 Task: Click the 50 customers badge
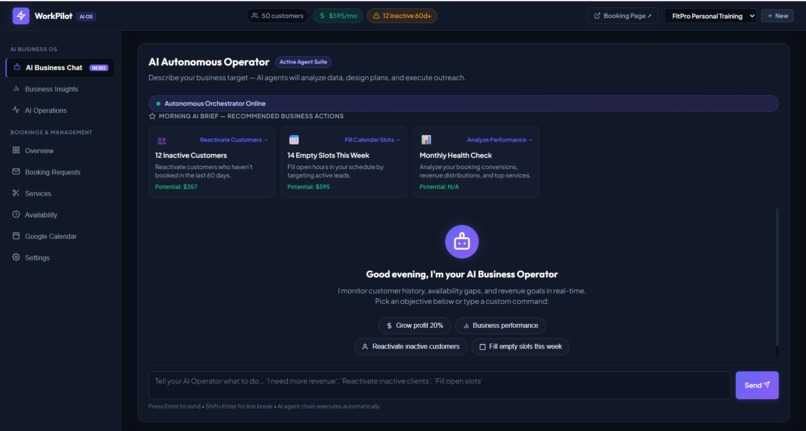[x=278, y=16]
